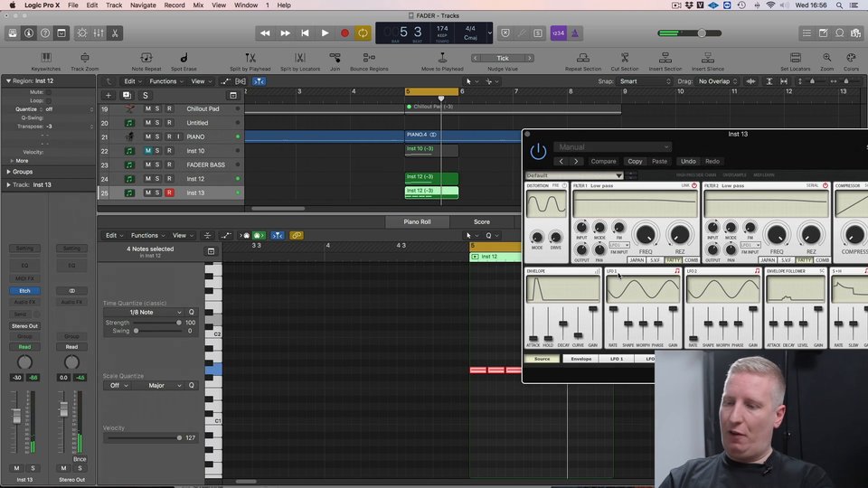Open the Inspector icon in control bar
The width and height of the screenshot is (868, 488).
click(29, 33)
